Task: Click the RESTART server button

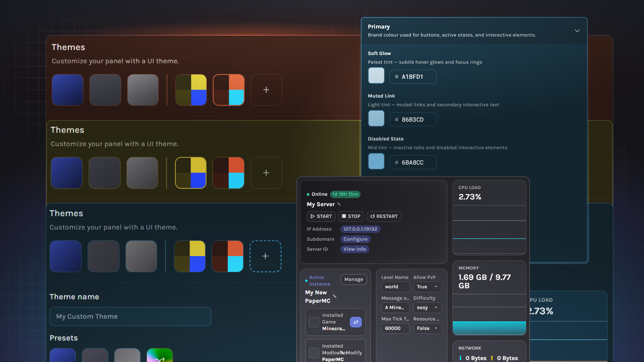Action: 384,217
